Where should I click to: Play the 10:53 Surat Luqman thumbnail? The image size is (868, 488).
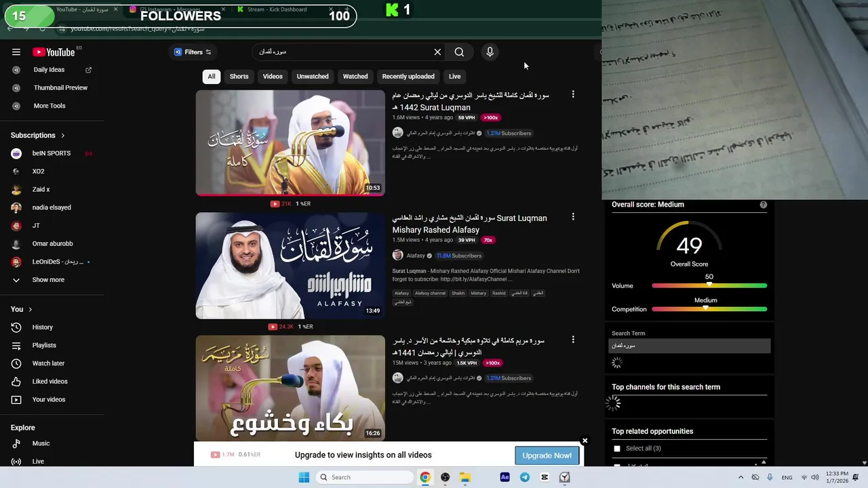(290, 143)
